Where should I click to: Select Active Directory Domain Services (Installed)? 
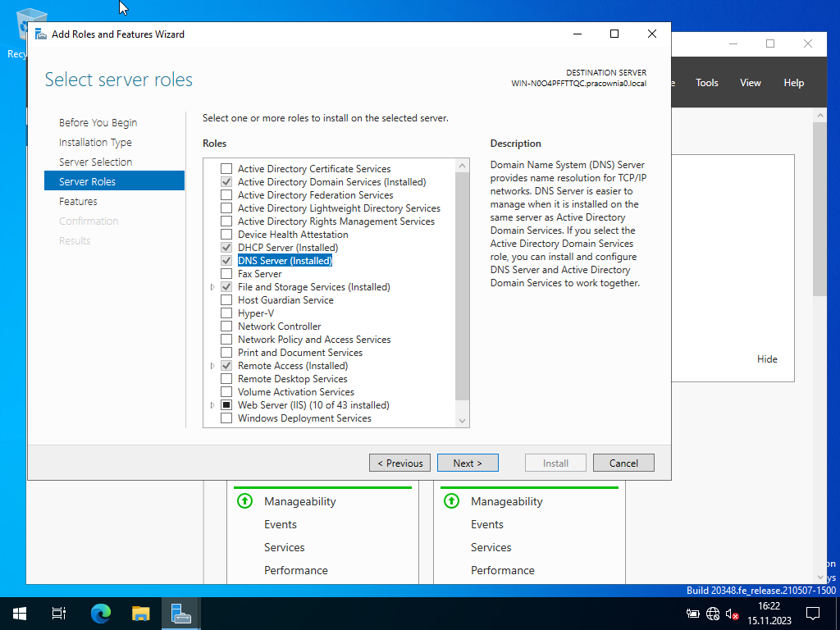(x=331, y=182)
